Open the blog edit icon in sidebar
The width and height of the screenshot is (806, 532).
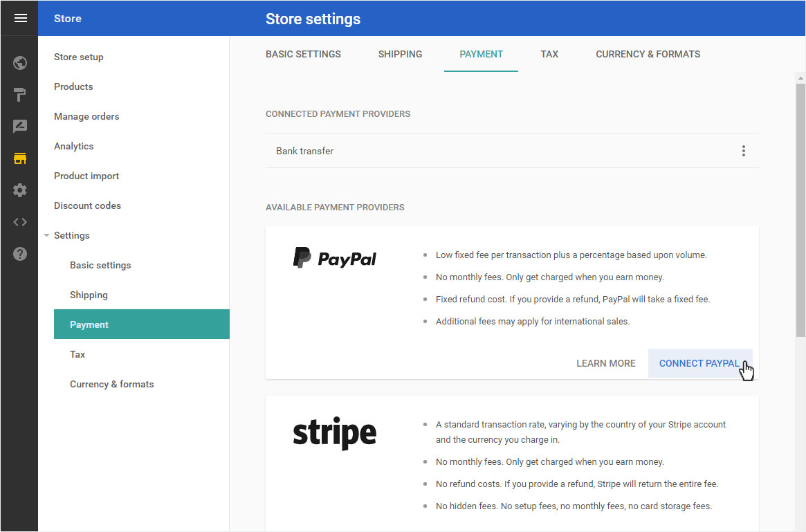point(20,127)
